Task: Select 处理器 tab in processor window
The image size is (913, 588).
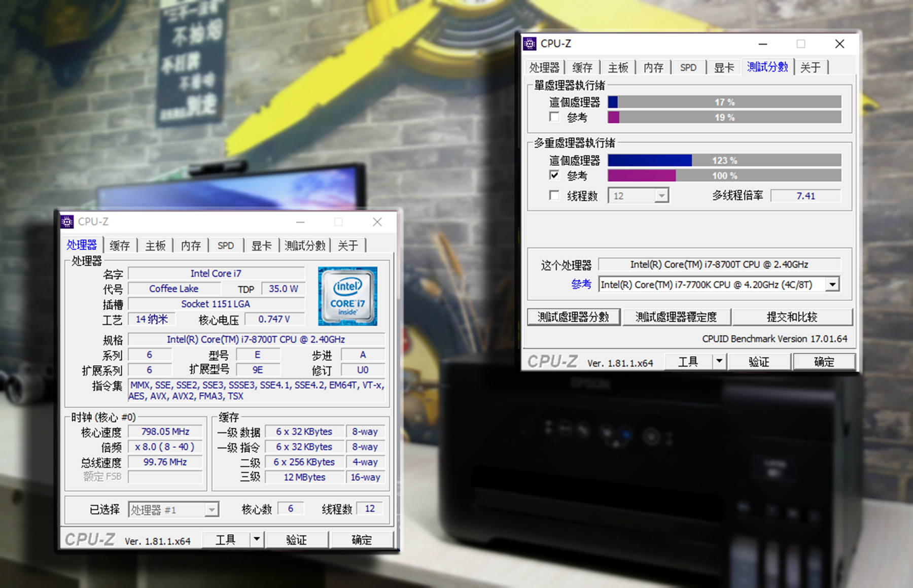Action: coord(82,245)
